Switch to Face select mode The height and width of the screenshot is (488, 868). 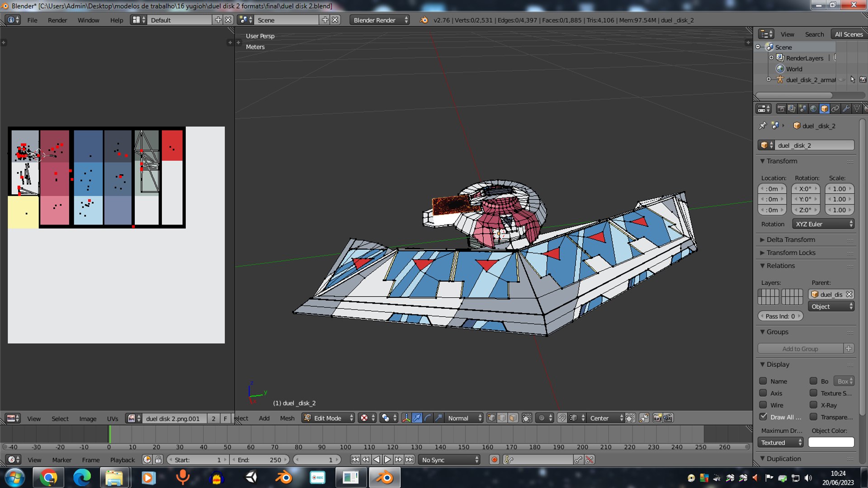513,418
